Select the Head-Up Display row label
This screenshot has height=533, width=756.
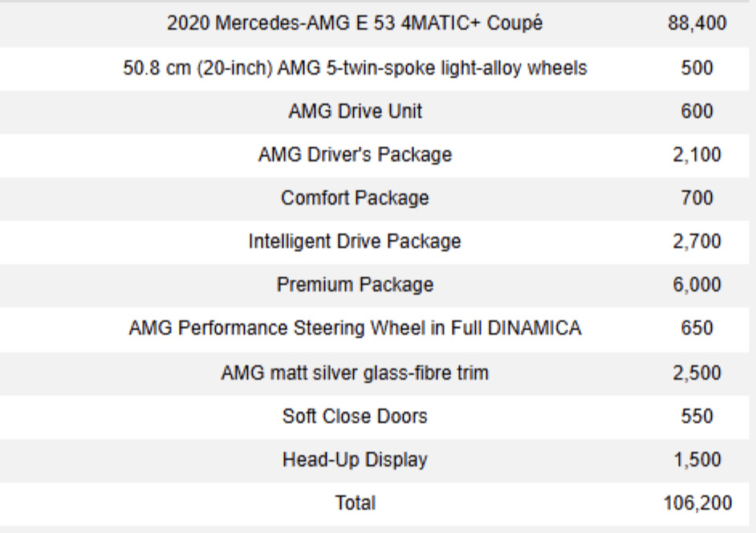tap(355, 460)
